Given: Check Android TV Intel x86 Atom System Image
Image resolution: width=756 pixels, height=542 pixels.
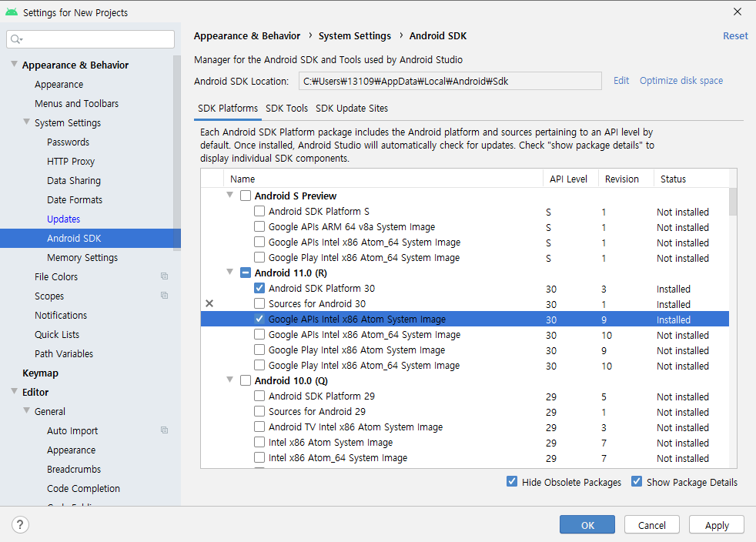Looking at the screenshot, I should pyautogui.click(x=259, y=427).
